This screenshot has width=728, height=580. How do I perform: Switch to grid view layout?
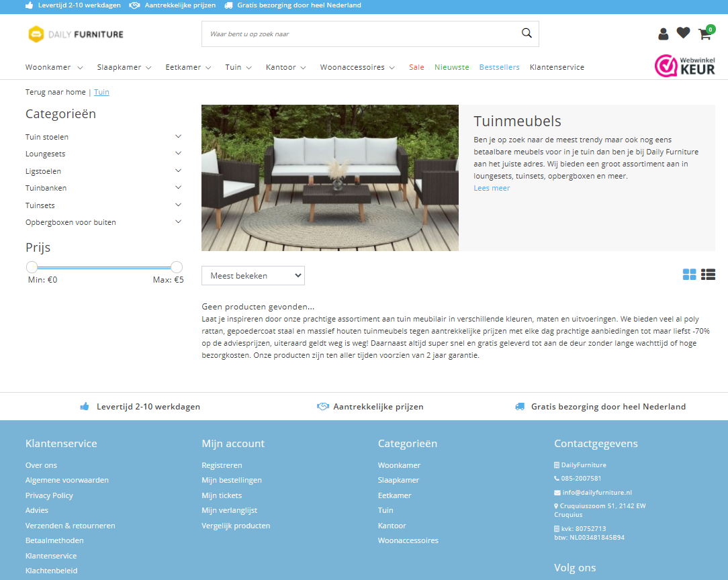click(690, 275)
